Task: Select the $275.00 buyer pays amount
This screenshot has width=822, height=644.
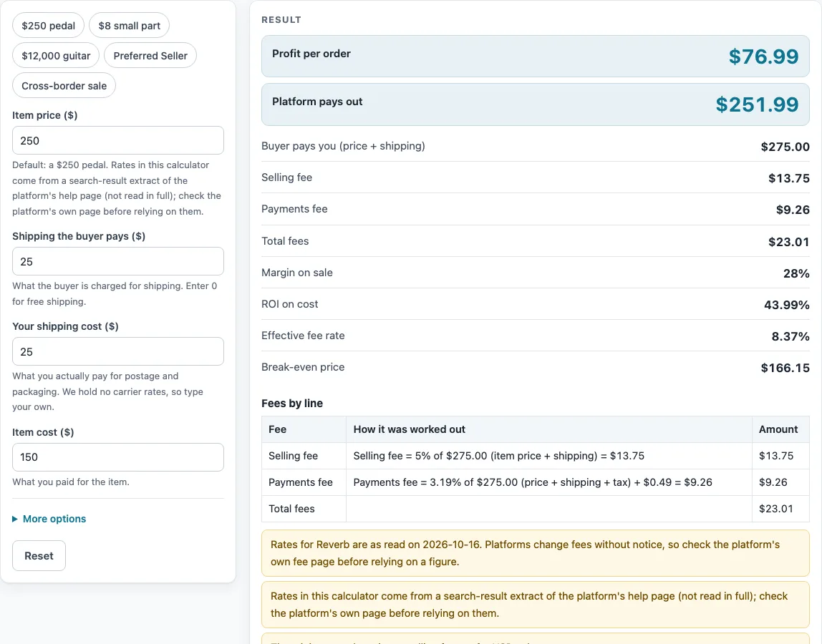Action: 785,147
